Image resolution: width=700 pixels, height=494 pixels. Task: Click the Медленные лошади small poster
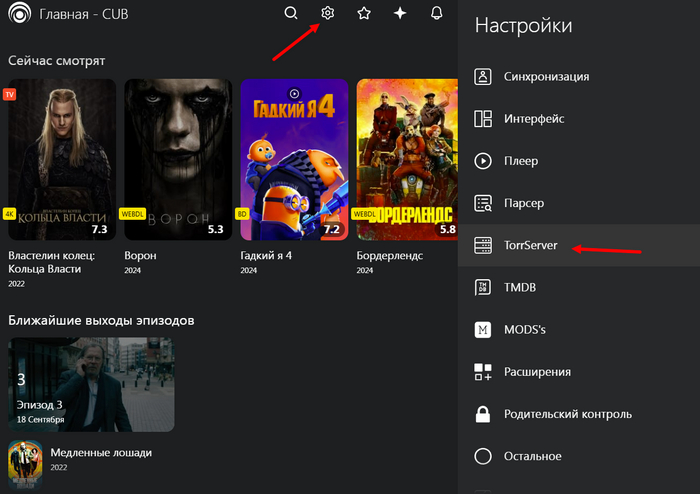(x=25, y=465)
